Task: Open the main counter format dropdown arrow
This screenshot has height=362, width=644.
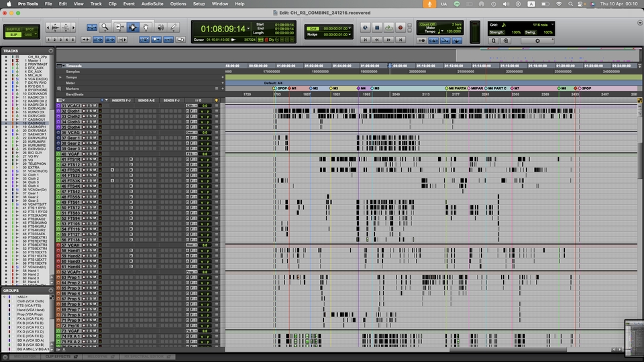Action: (251, 29)
